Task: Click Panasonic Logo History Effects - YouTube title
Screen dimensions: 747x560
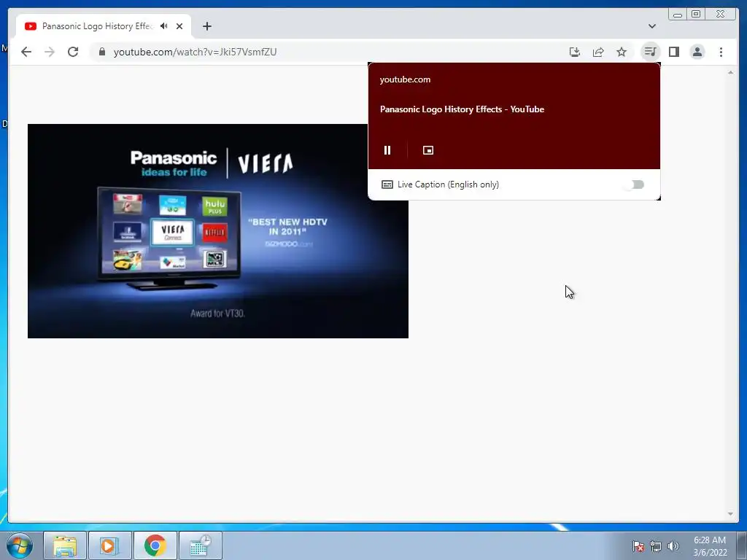Action: (x=462, y=109)
